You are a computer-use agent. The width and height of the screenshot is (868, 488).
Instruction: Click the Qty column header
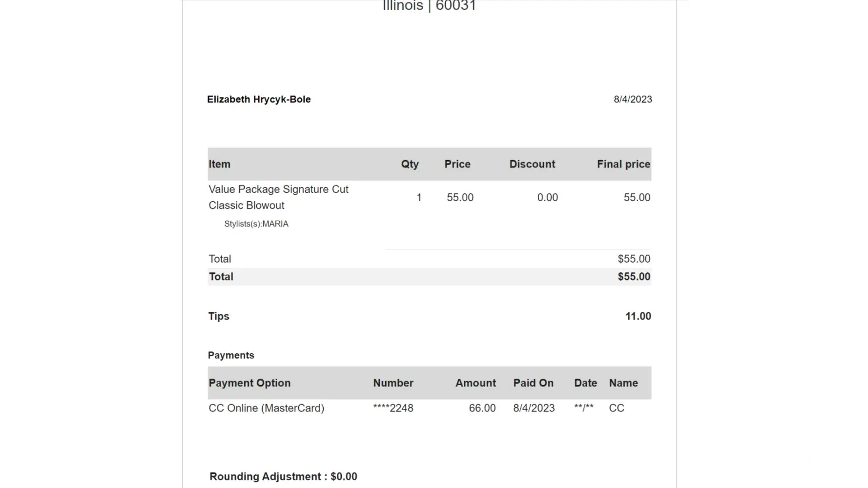click(410, 164)
